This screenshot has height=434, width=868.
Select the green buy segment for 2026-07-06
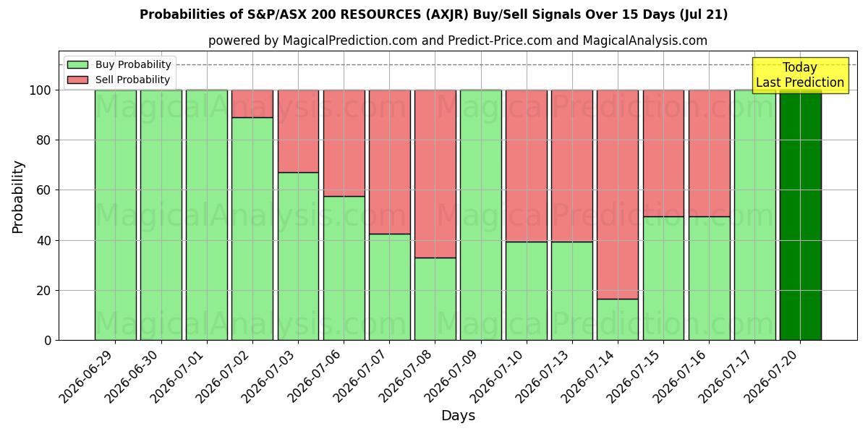(344, 268)
